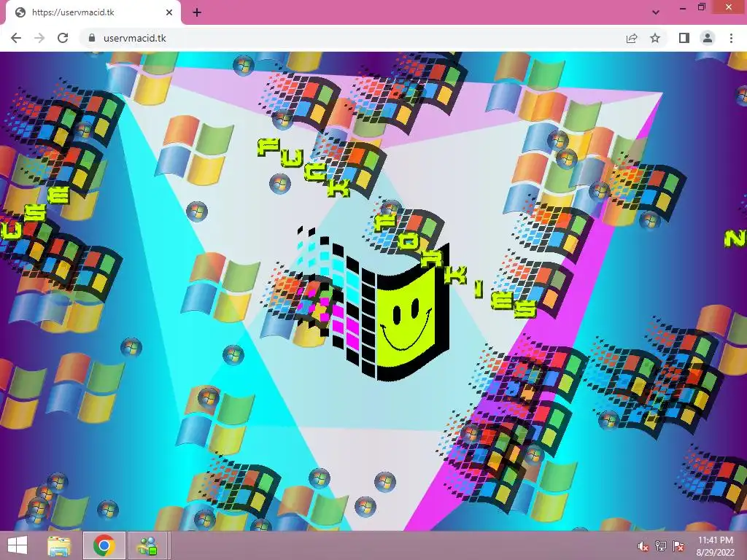747x560 pixels.
Task: Toggle the Chrome side panel
Action: pyautogui.click(x=684, y=38)
